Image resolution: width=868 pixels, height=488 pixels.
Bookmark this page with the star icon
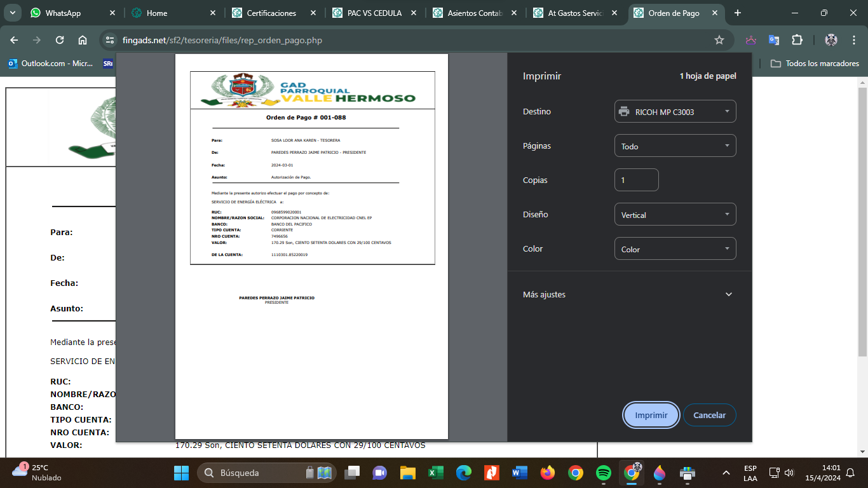tap(719, 40)
